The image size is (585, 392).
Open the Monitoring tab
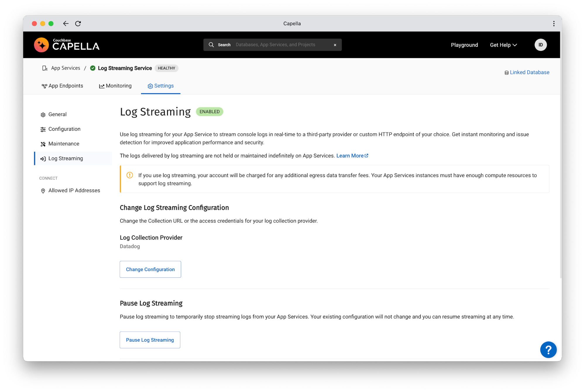tap(115, 86)
